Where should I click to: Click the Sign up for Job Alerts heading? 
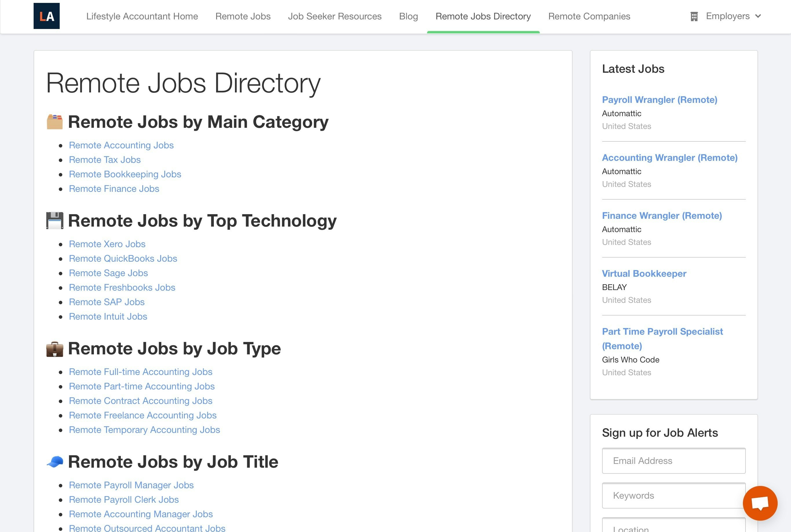point(660,433)
